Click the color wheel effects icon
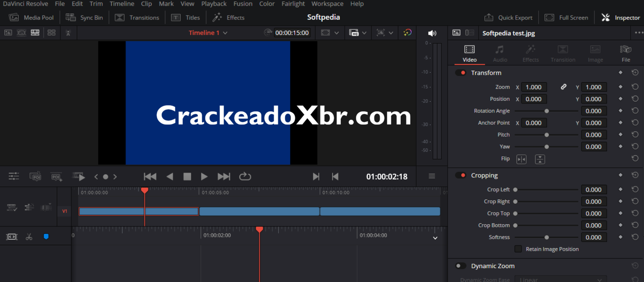This screenshot has width=644, height=282. (407, 33)
